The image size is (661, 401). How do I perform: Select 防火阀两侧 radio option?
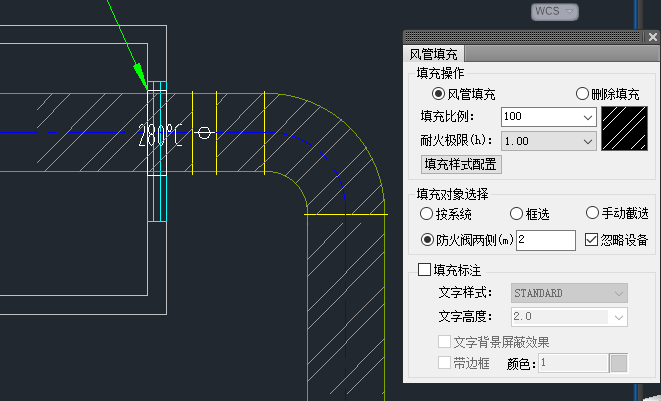[428, 240]
